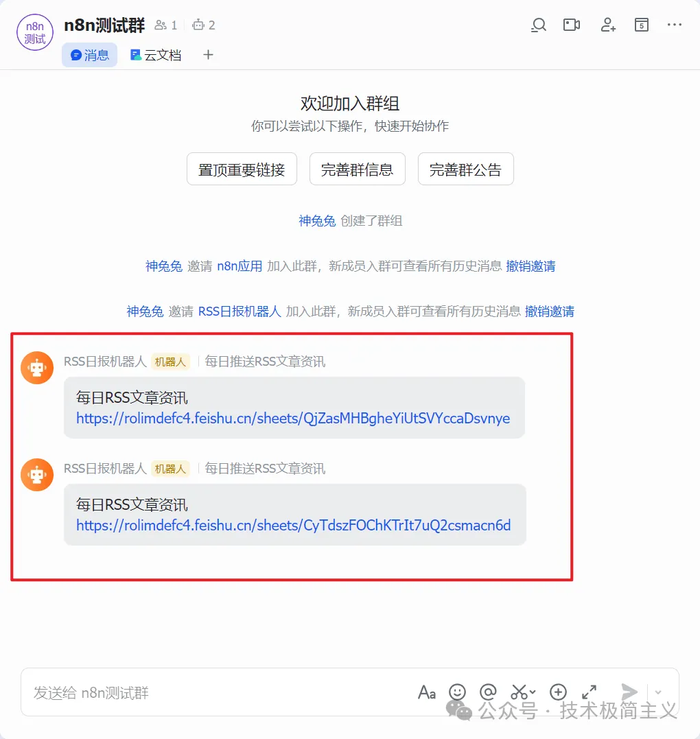The image size is (700, 739).
Task: Open the search in chat icon
Action: 538,25
